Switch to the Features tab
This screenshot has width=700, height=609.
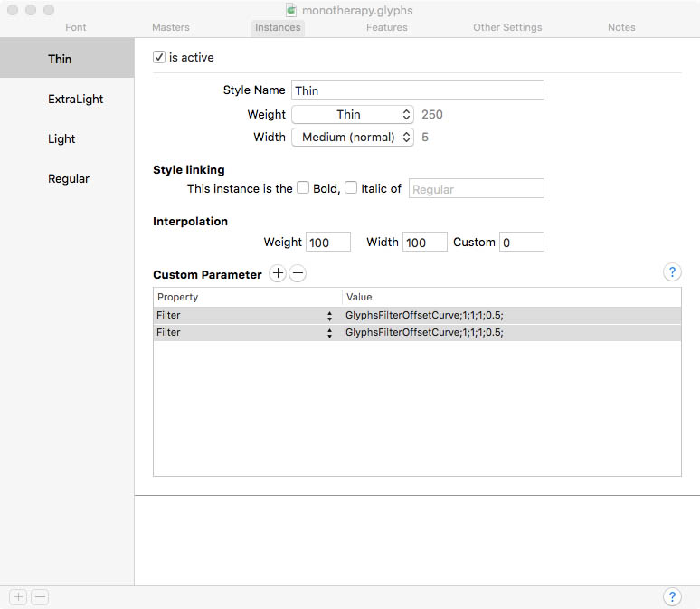386,27
